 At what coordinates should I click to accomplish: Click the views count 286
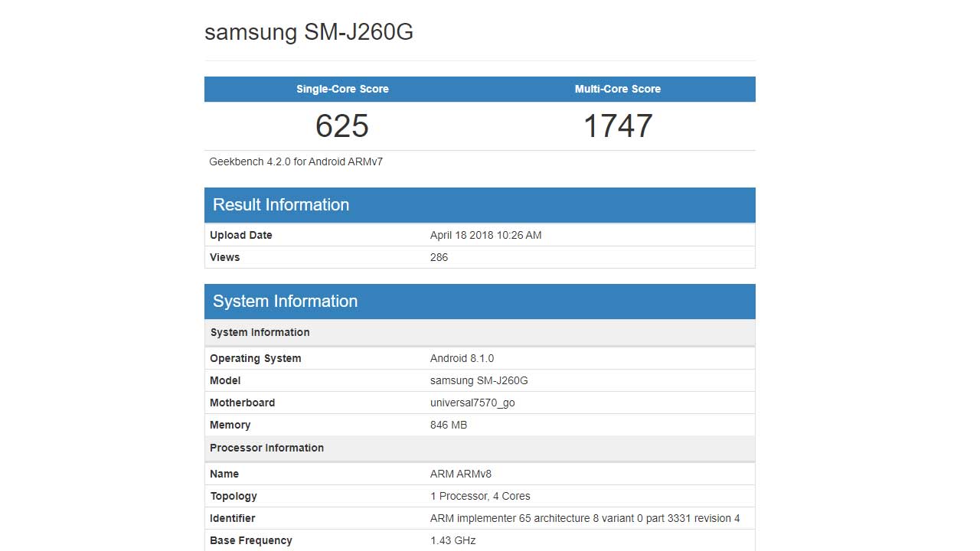pyautogui.click(x=439, y=257)
